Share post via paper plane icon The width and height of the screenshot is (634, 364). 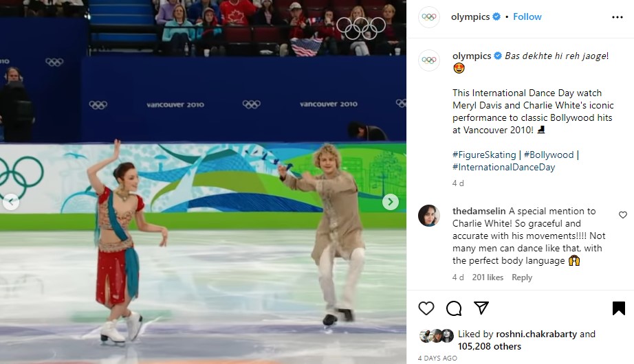pyautogui.click(x=481, y=308)
